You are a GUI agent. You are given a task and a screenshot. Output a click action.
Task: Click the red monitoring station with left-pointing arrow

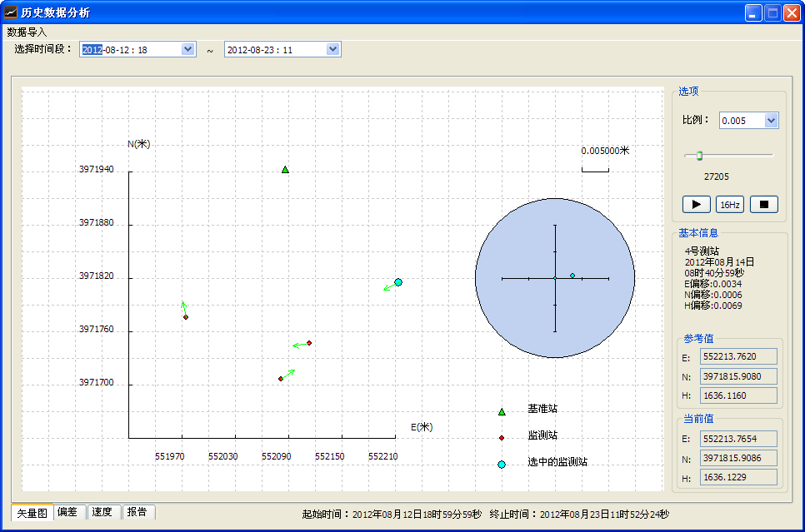(x=309, y=343)
